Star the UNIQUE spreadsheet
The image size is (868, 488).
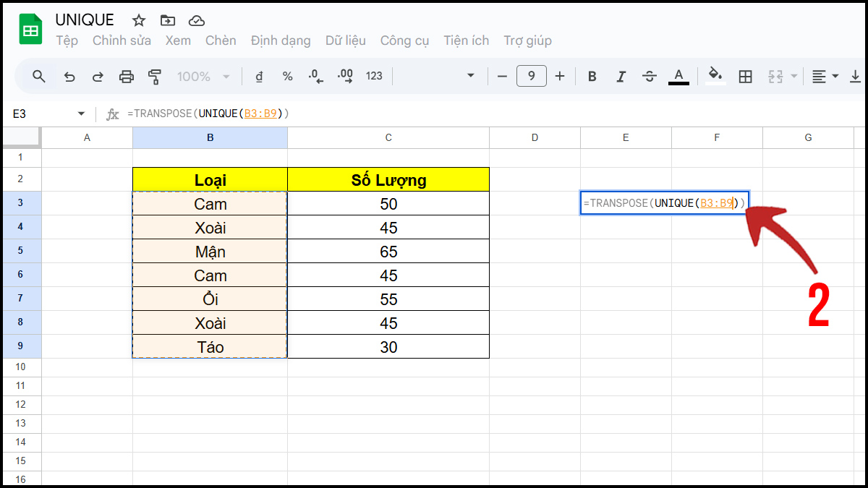(137, 21)
